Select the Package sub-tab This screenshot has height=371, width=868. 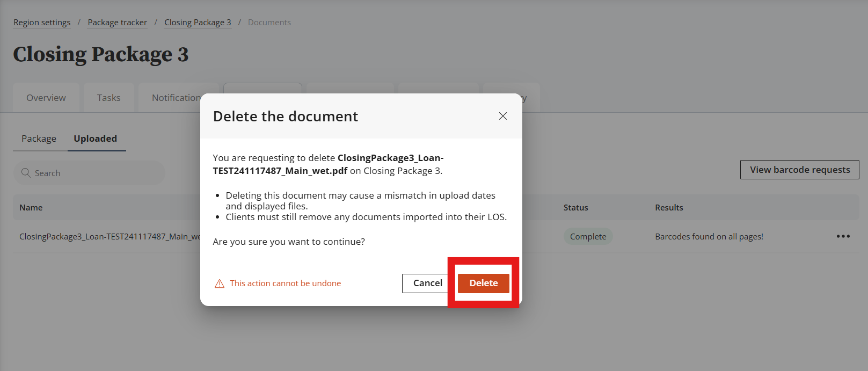39,139
